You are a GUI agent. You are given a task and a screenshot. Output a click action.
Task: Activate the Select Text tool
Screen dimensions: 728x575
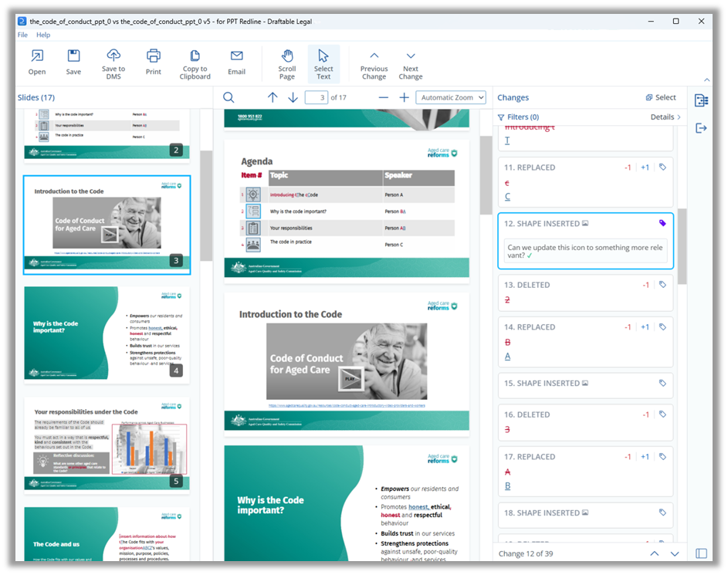click(x=323, y=62)
